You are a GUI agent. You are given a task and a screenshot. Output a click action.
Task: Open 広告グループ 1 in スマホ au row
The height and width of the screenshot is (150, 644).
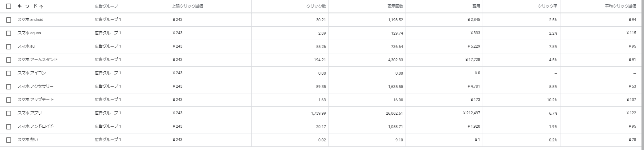click(108, 47)
